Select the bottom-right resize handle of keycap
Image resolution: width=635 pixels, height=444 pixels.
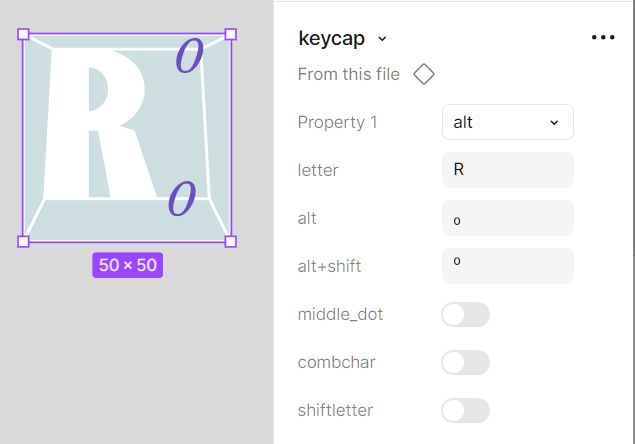click(x=230, y=241)
